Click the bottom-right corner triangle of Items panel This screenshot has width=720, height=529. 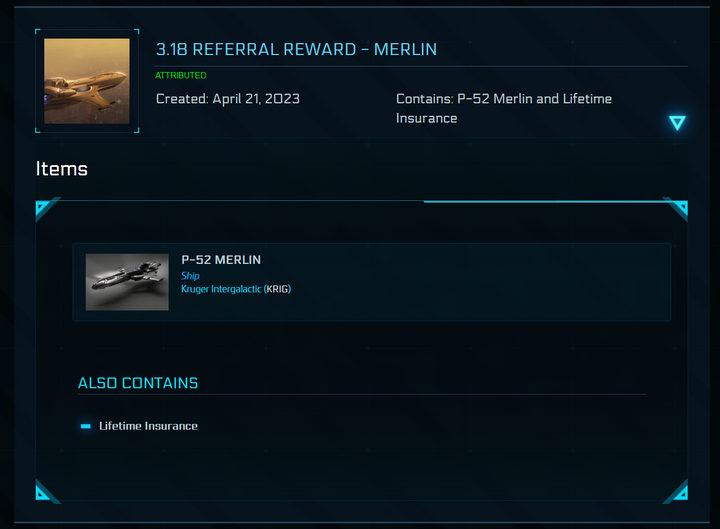click(680, 491)
